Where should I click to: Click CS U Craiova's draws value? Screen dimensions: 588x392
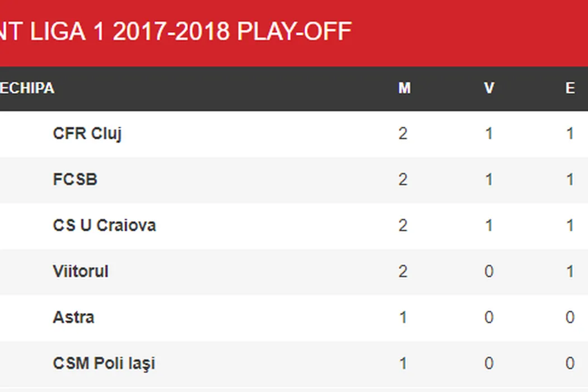570,226
